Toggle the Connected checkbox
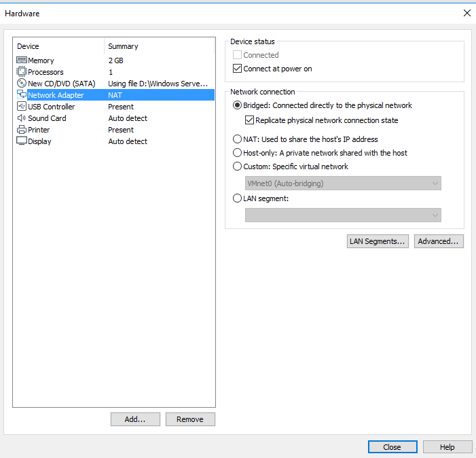The width and height of the screenshot is (476, 458). click(x=237, y=55)
